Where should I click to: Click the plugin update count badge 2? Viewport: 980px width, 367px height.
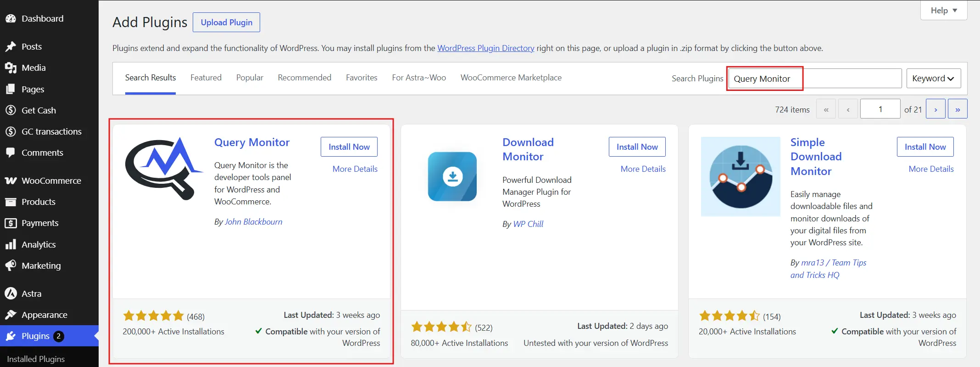point(58,336)
